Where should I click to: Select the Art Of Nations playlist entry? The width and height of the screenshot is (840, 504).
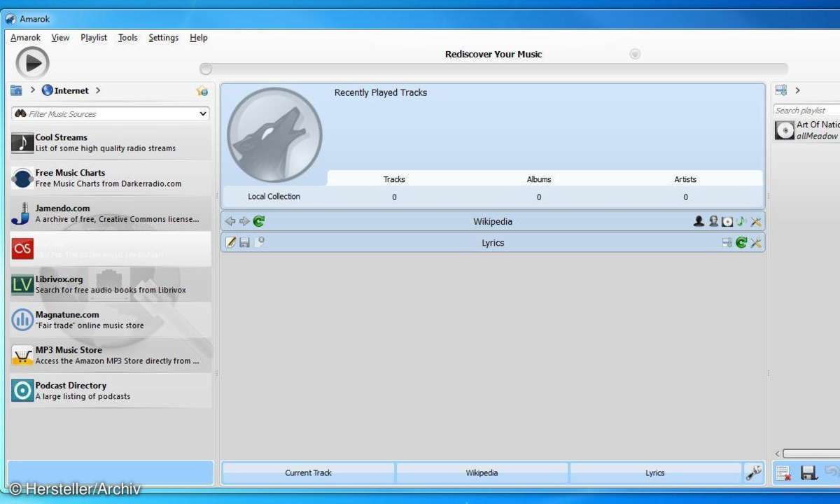(807, 130)
